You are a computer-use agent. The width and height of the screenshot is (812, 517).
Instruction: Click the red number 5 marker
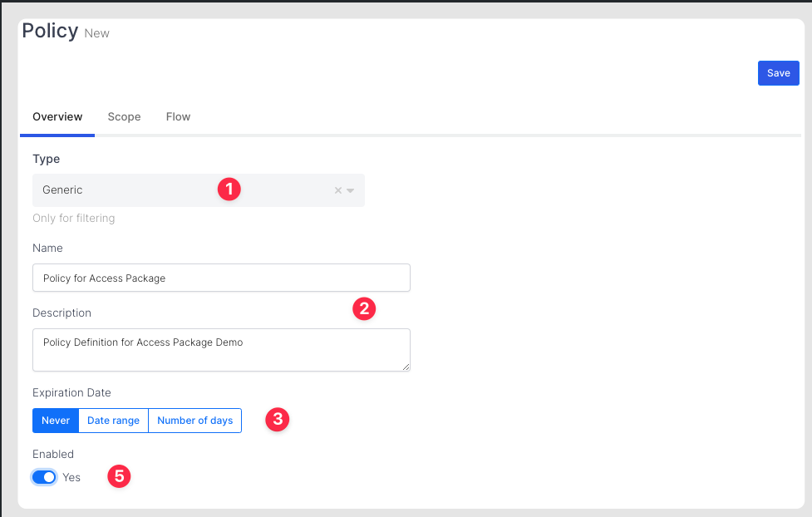point(119,476)
